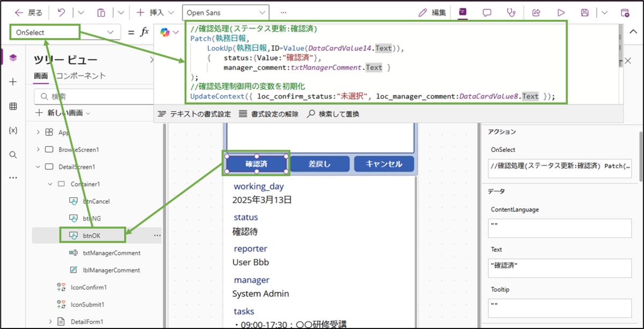The image size is (644, 329).
Task: Click テキストの書式設定 format text button
Action: (195, 114)
